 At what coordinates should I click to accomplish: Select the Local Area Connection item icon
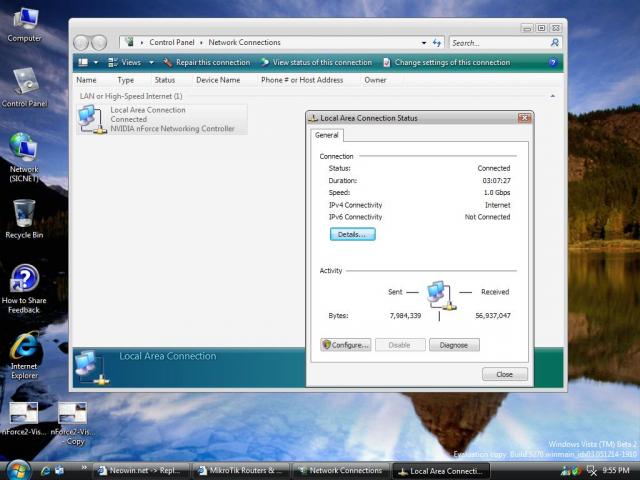(x=93, y=119)
